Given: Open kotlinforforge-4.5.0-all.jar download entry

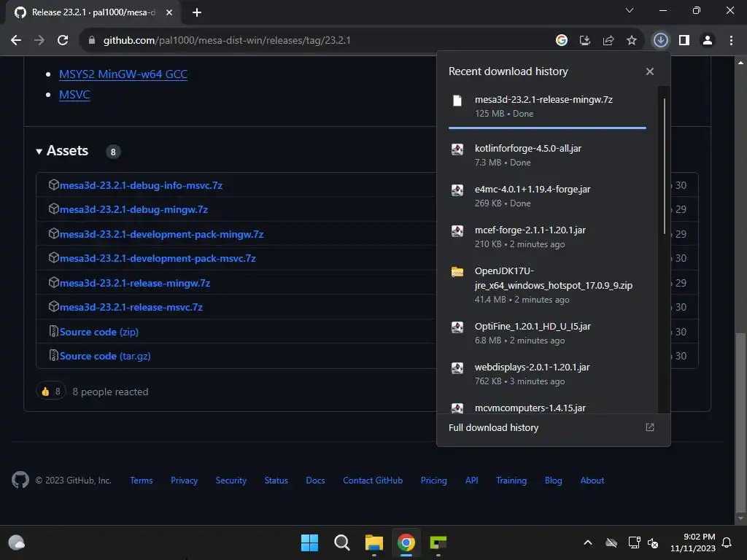Looking at the screenshot, I should point(547,155).
